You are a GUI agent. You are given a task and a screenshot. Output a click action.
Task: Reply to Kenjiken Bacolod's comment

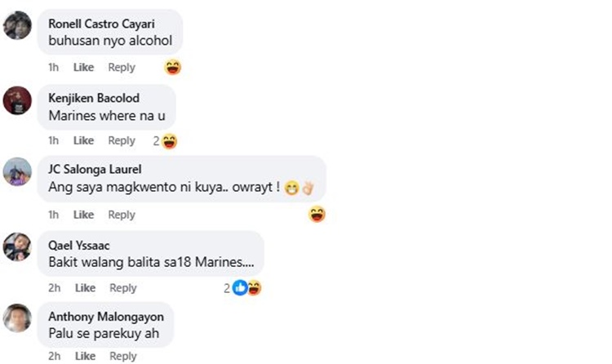122,140
